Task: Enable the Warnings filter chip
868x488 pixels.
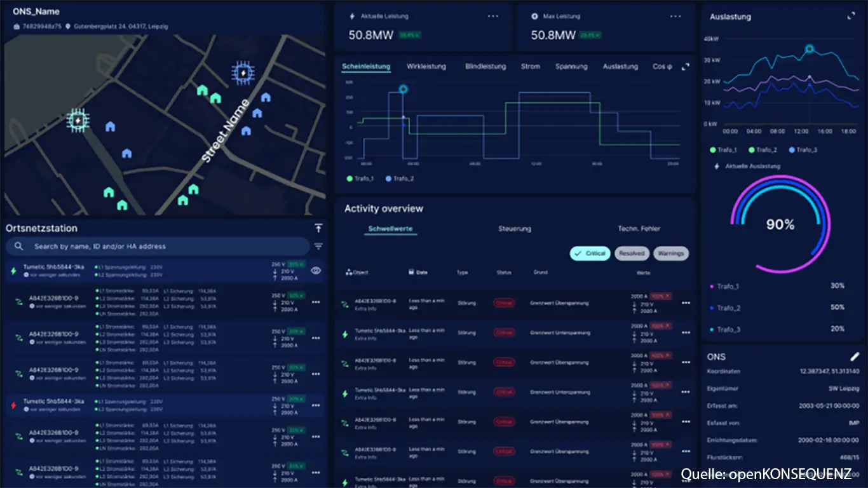Action: click(670, 254)
